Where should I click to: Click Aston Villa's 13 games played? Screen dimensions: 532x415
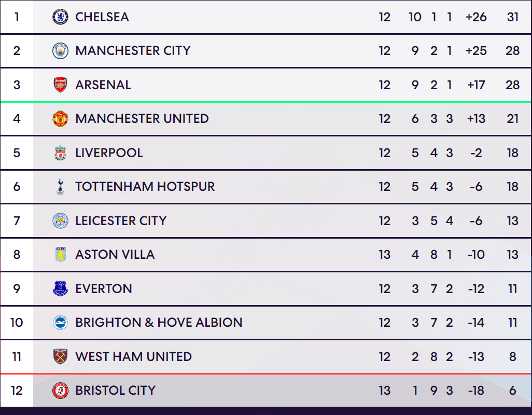click(384, 255)
